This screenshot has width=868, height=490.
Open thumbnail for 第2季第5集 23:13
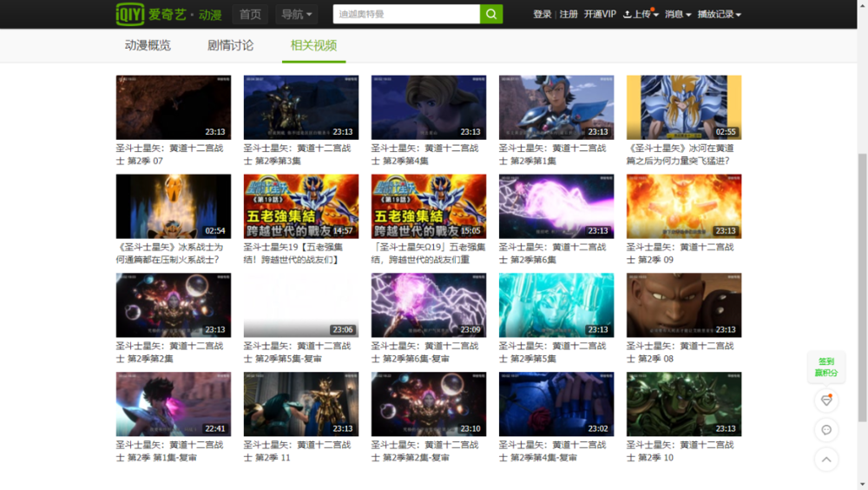coord(556,305)
